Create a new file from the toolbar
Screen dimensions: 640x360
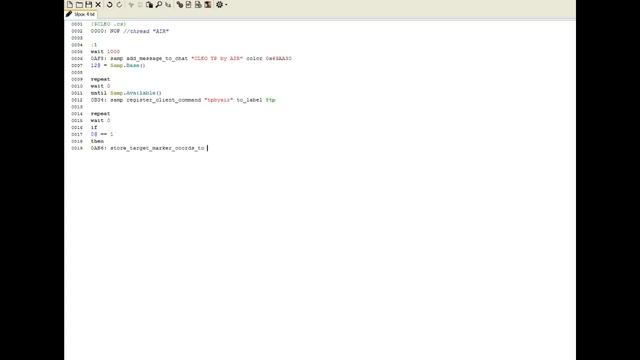tap(70, 4)
